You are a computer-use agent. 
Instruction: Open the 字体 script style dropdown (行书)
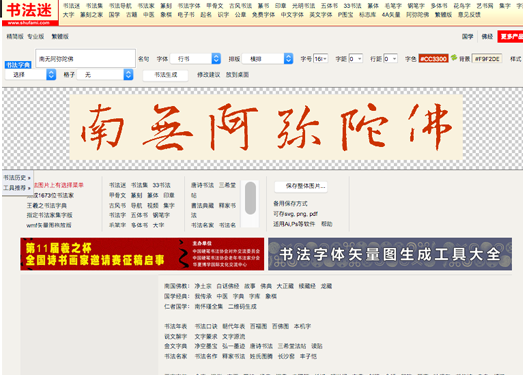point(195,59)
